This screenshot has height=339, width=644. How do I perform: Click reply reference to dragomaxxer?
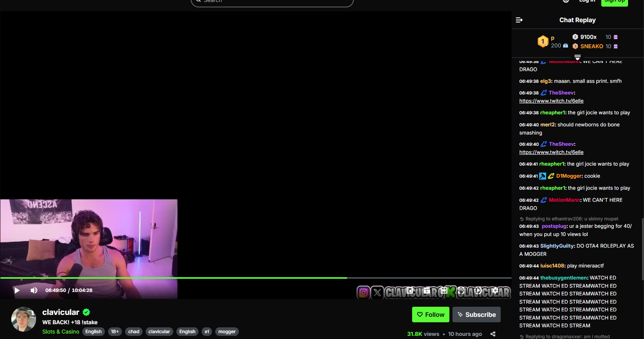(x=564, y=337)
